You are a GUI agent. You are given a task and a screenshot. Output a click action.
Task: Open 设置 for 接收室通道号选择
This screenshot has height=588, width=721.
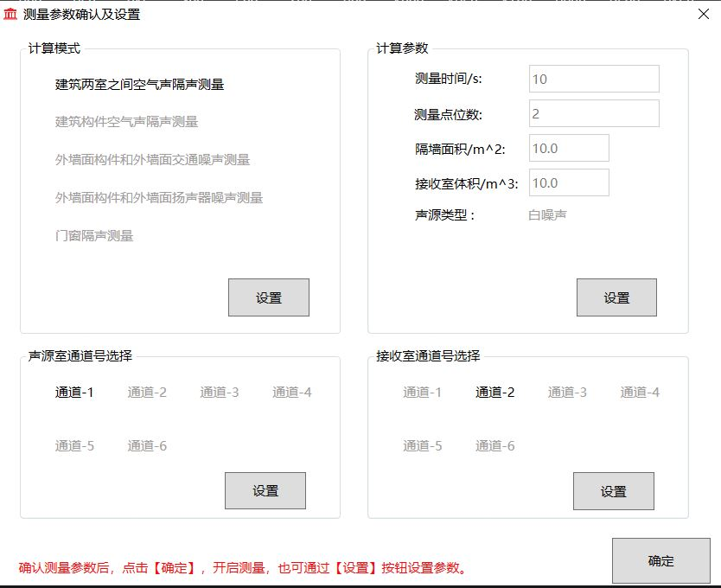point(613,491)
